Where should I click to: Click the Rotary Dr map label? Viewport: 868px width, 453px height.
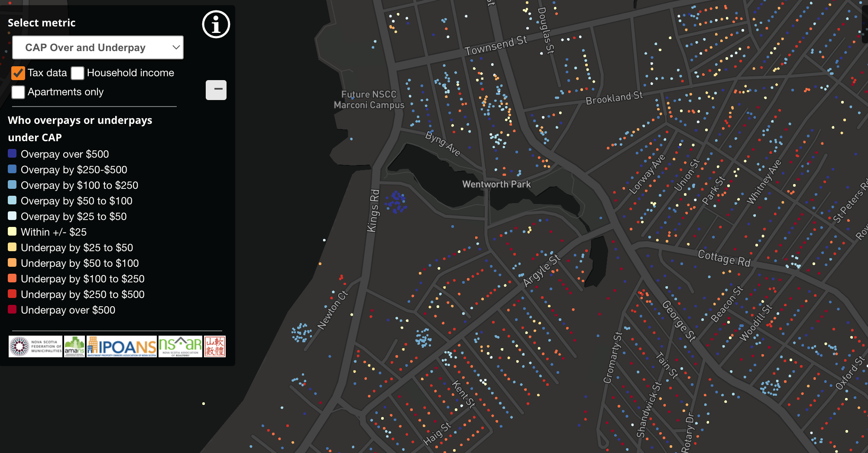tap(687, 433)
